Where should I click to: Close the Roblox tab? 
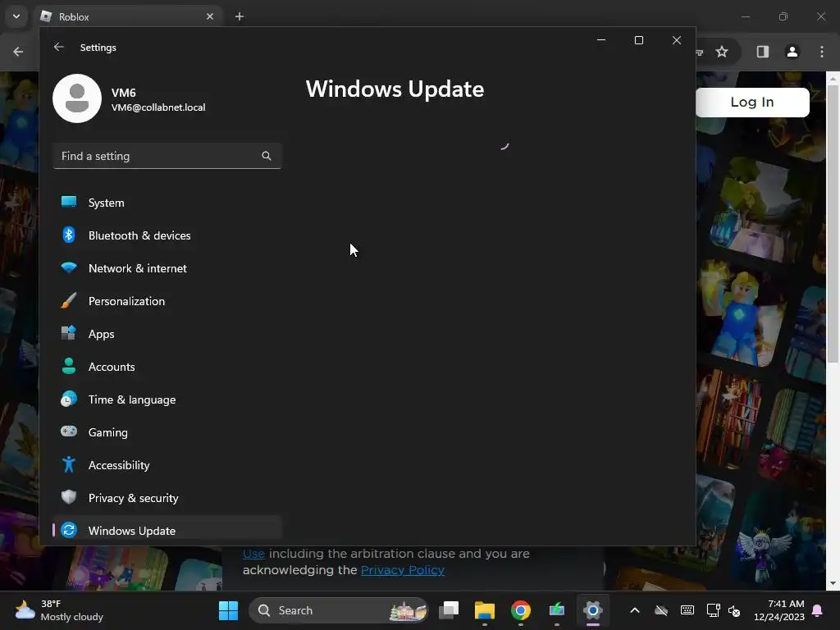tap(210, 16)
